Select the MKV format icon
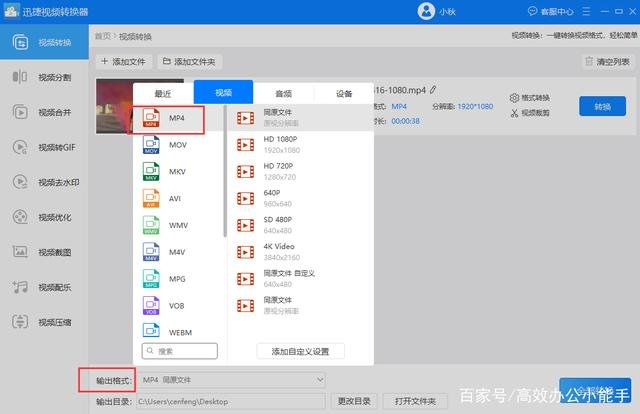Viewport: 640px width, 414px height. tap(151, 171)
